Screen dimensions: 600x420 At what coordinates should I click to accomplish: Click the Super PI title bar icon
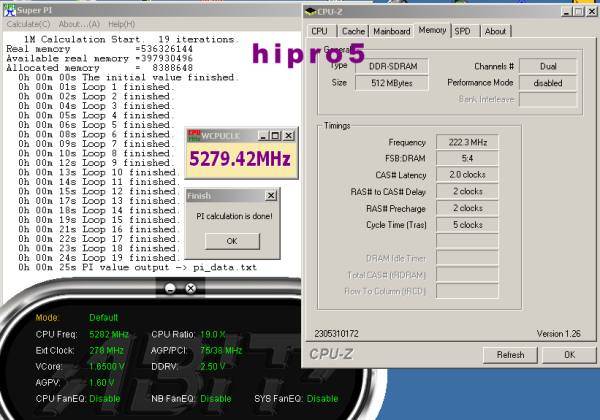click(x=10, y=10)
